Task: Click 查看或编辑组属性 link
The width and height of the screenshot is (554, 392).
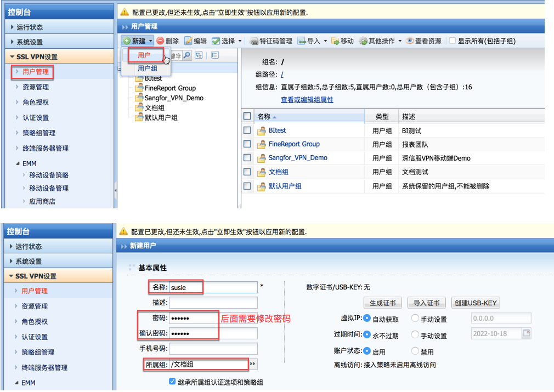Action: pyautogui.click(x=307, y=100)
